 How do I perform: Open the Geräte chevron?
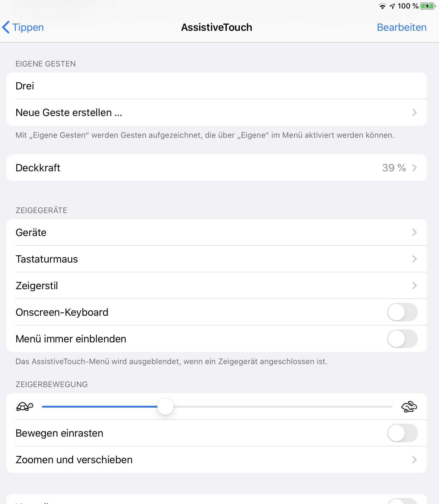(414, 232)
